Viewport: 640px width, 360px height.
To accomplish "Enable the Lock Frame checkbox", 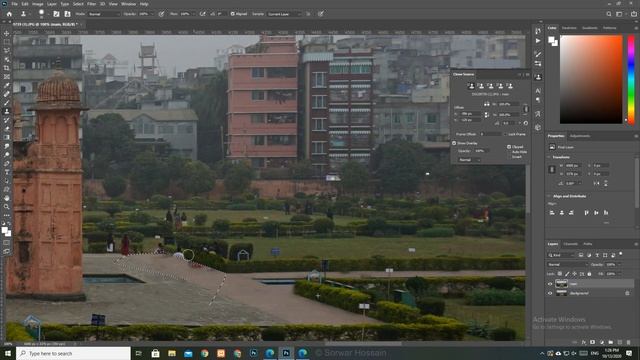I will [x=505, y=134].
